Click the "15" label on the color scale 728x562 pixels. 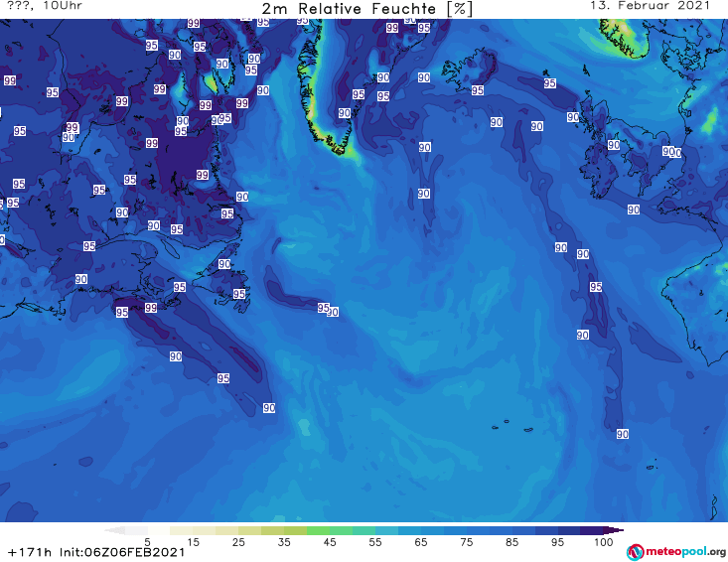[x=193, y=542]
